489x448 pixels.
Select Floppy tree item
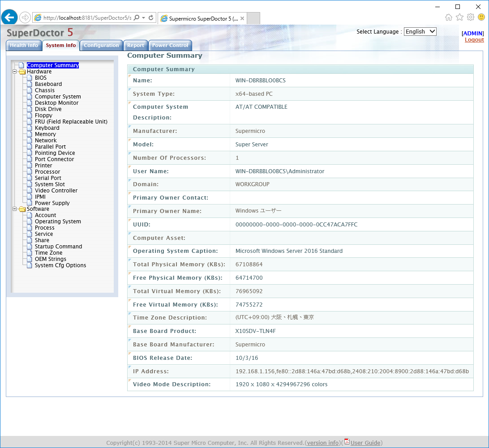point(43,115)
